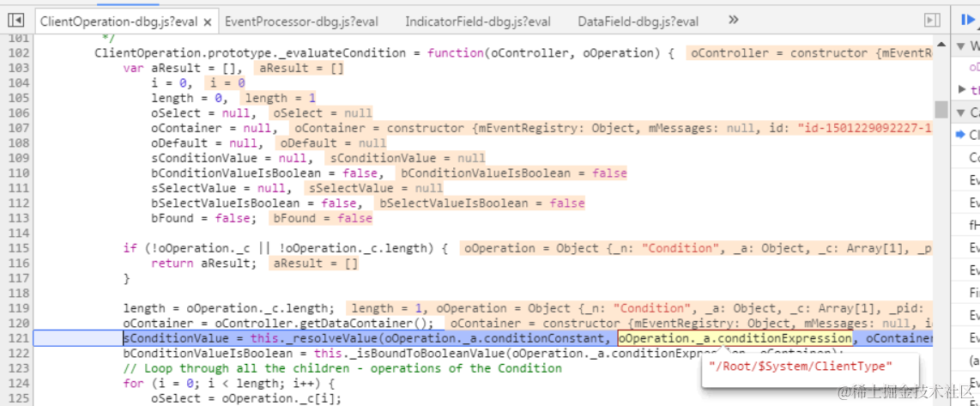Collapse the Call Stack section arrow
The width and height of the screenshot is (980, 406).
pyautogui.click(x=961, y=112)
